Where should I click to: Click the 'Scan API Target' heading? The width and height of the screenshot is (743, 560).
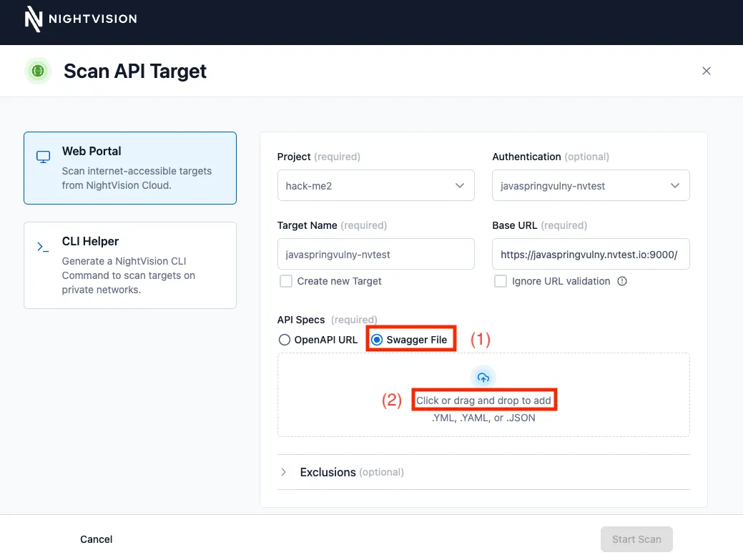click(x=135, y=72)
